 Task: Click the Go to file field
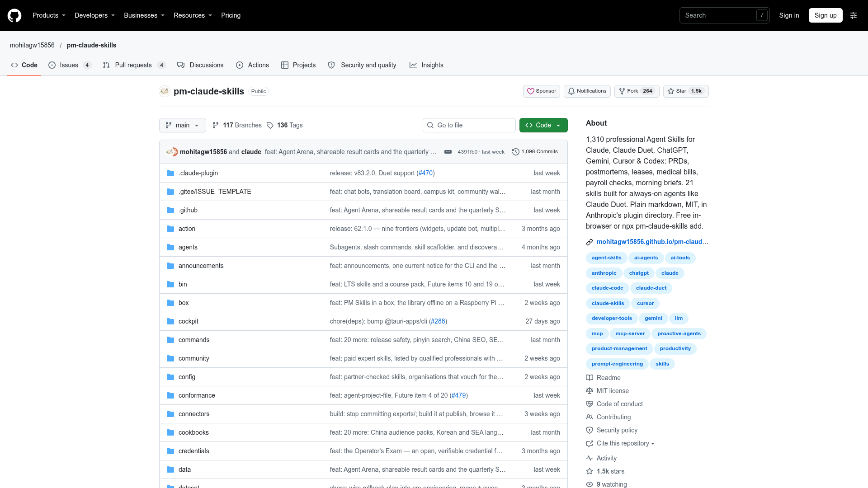[x=469, y=125]
